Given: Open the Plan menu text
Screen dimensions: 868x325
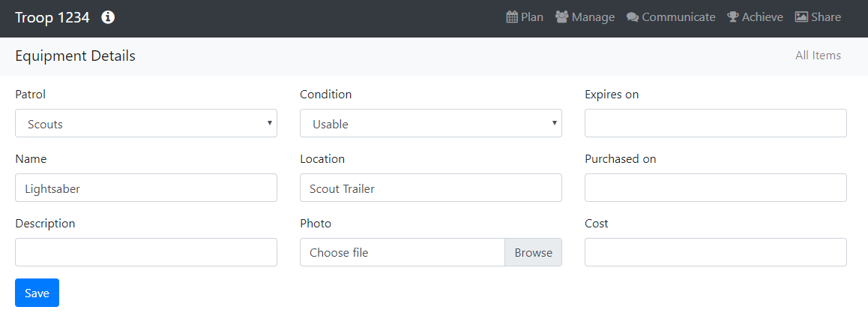Looking at the screenshot, I should (532, 17).
